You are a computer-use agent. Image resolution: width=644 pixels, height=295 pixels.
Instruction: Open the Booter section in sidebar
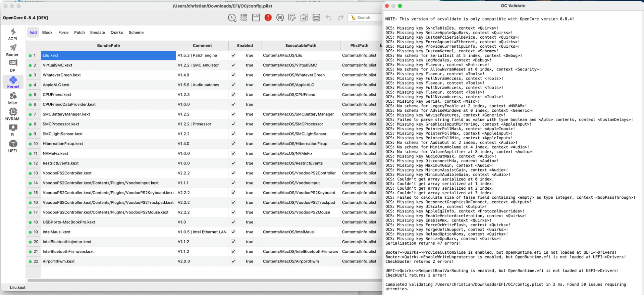(13, 50)
